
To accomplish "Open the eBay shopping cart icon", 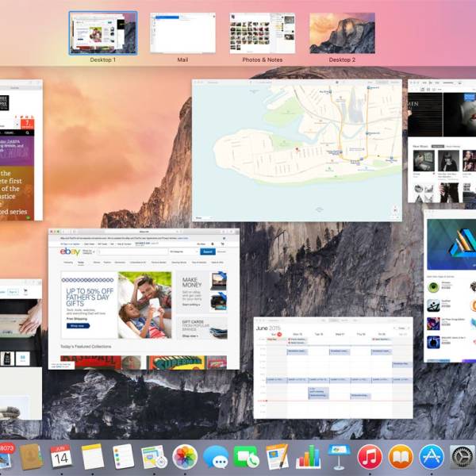I will tap(222, 244).
